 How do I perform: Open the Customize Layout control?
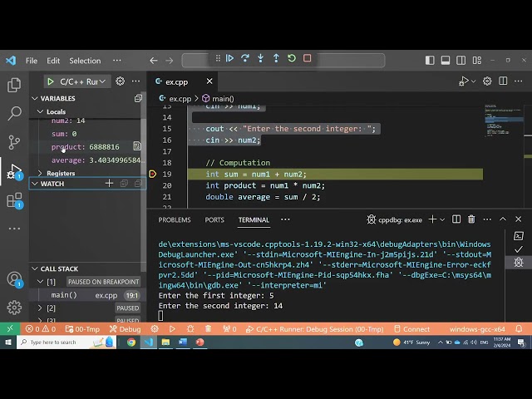pos(476,61)
